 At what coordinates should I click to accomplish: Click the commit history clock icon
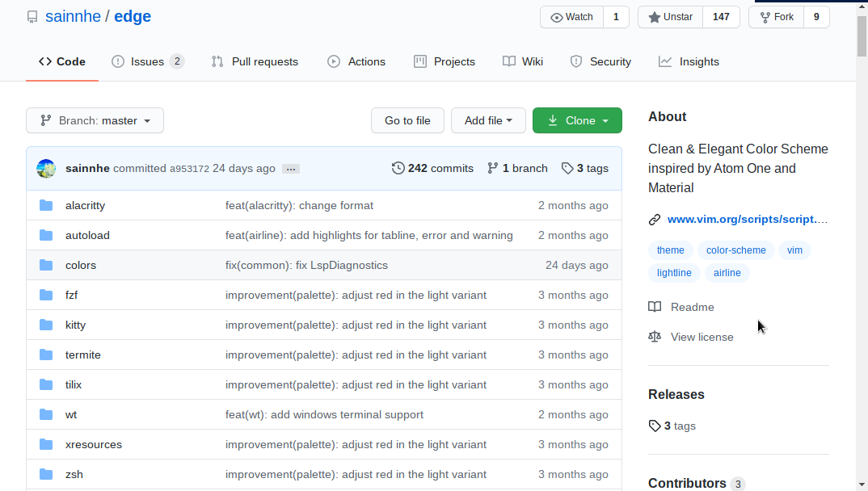398,168
